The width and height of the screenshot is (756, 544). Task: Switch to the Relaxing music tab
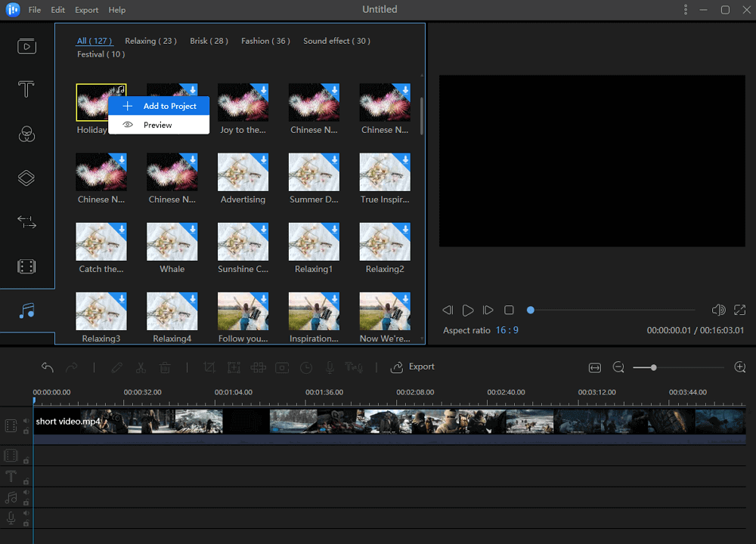150,41
